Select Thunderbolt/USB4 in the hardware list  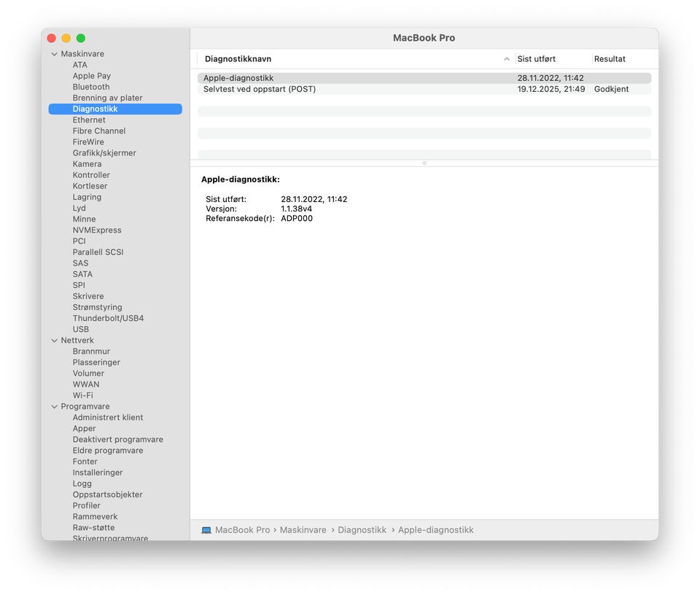click(x=108, y=319)
